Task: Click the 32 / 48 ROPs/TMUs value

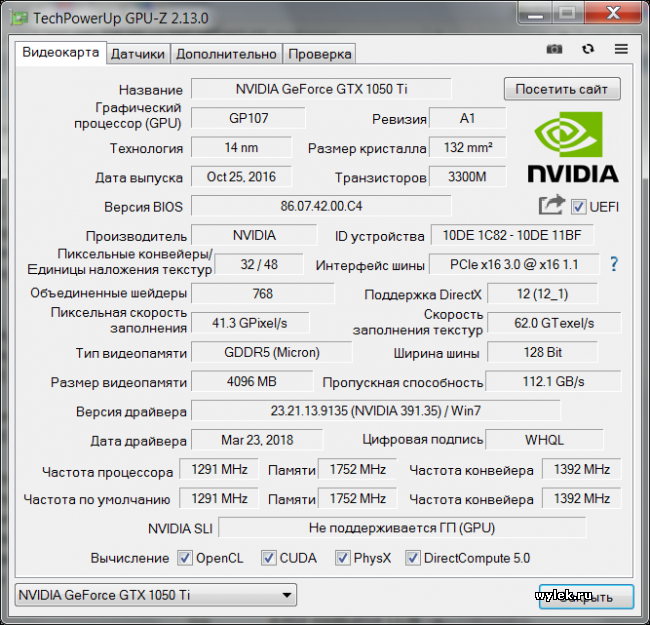Action: coord(259,264)
